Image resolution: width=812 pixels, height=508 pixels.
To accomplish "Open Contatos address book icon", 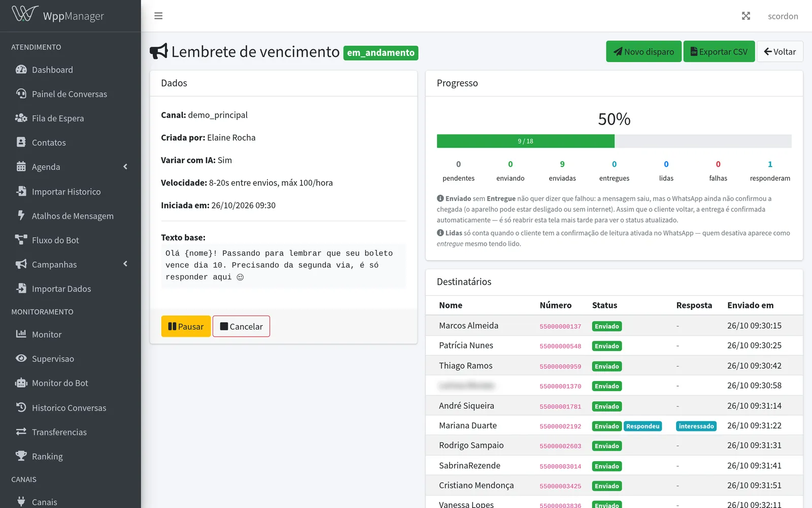I will point(21,142).
